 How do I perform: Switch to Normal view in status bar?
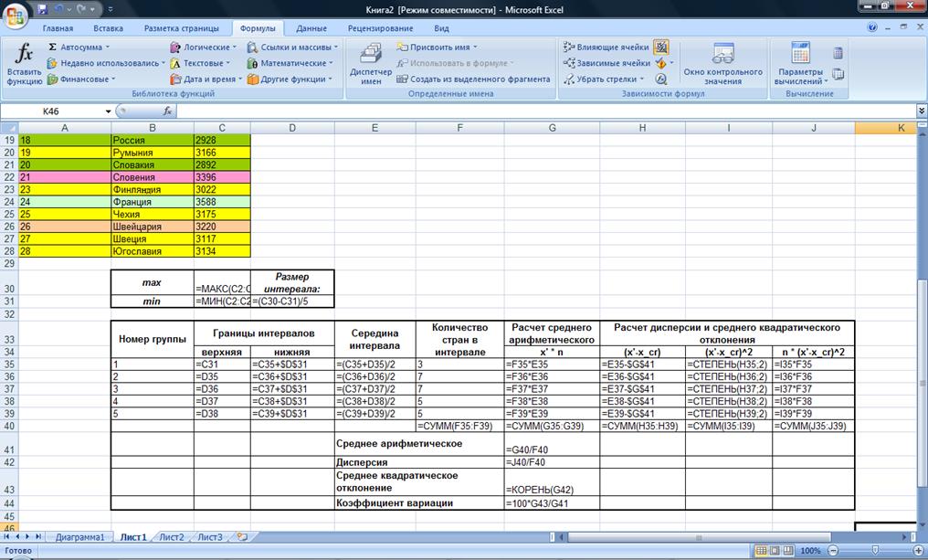[x=761, y=551]
